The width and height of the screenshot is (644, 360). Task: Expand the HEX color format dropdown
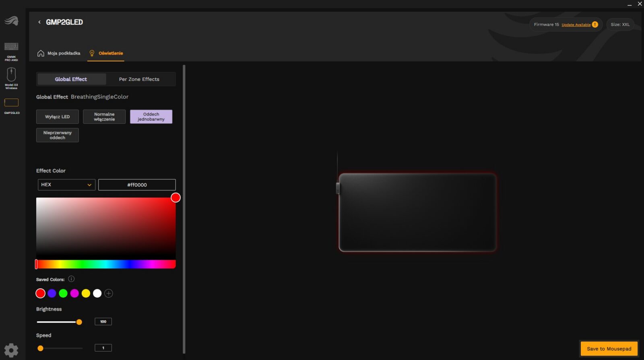66,185
